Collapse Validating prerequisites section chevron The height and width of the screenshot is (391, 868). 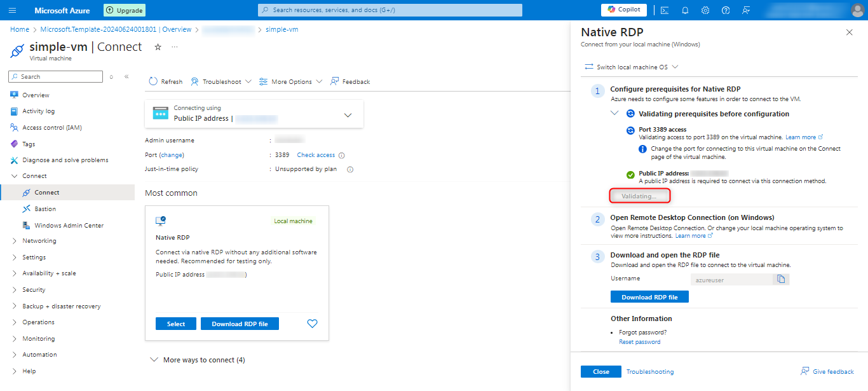point(614,113)
